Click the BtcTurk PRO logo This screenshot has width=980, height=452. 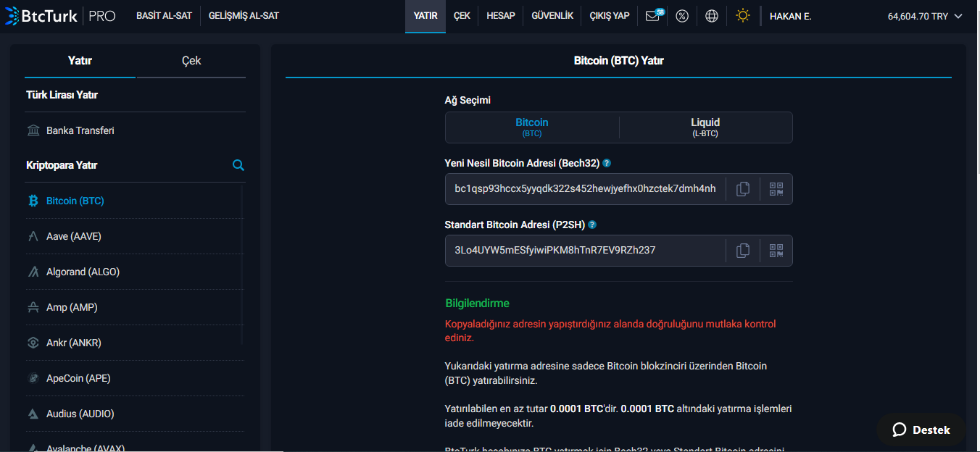pos(60,15)
